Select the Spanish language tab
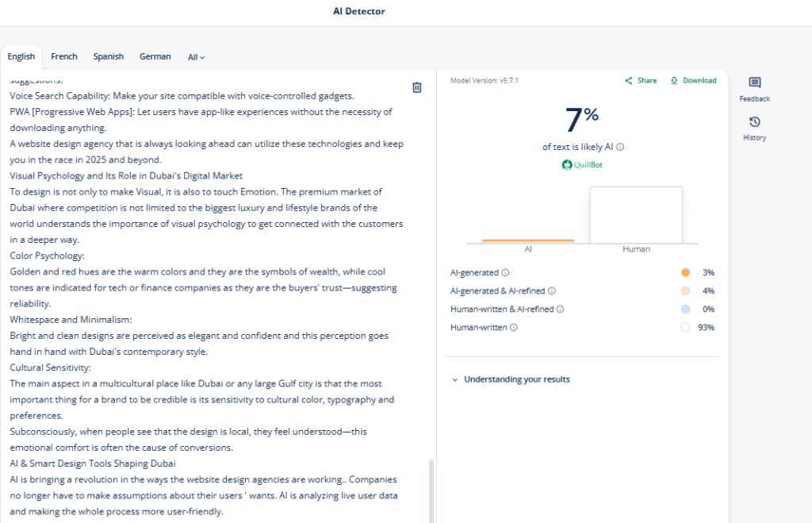 tap(108, 56)
